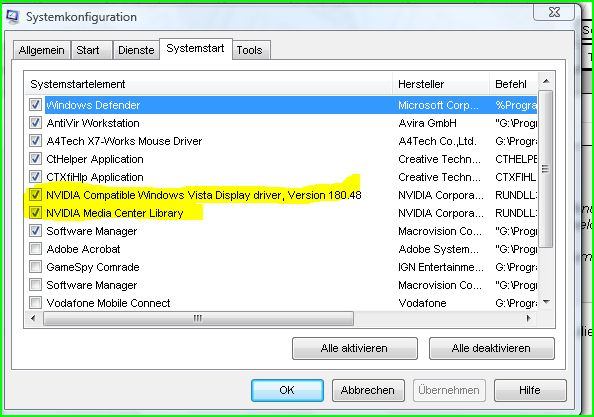
Task: Close the Systemkonfiguration dialog window
Action: [x=554, y=12]
